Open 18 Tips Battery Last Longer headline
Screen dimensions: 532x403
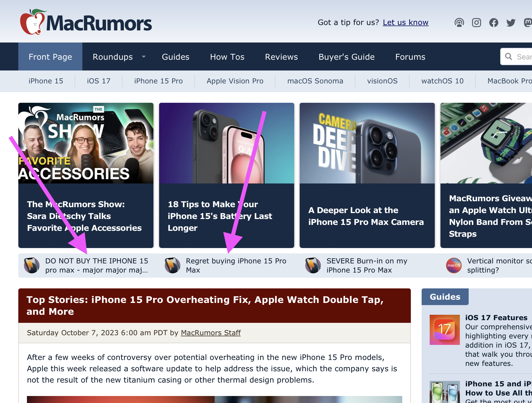click(x=220, y=216)
